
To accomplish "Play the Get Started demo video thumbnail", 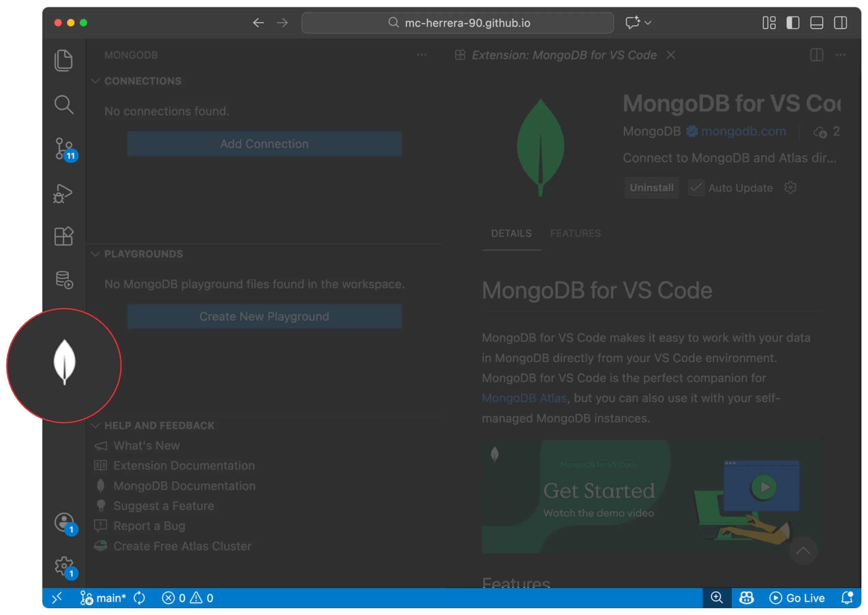I will pyautogui.click(x=763, y=487).
